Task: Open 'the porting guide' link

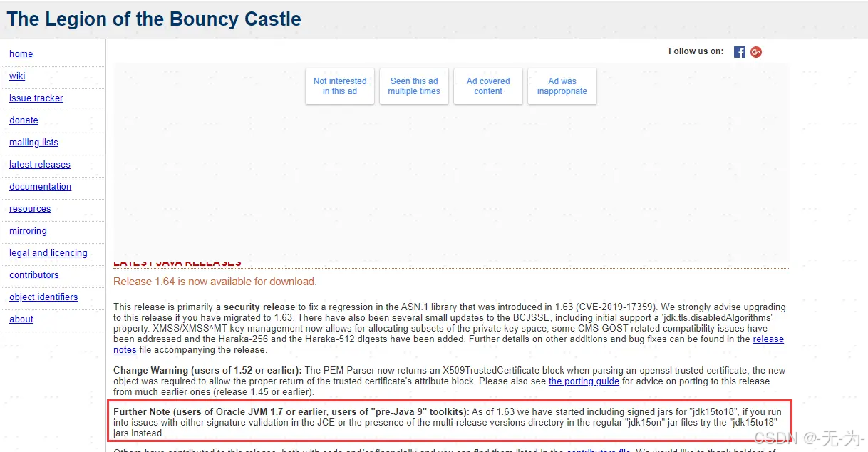Action: (584, 381)
